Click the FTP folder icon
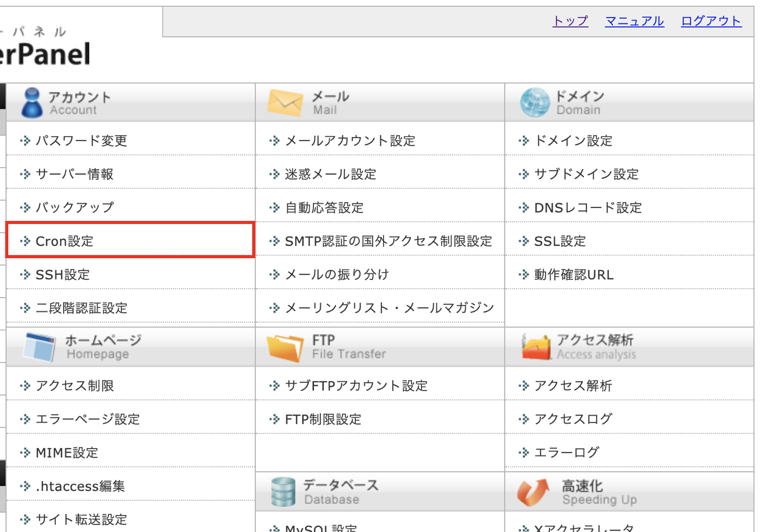This screenshot has width=769, height=532. (x=285, y=347)
